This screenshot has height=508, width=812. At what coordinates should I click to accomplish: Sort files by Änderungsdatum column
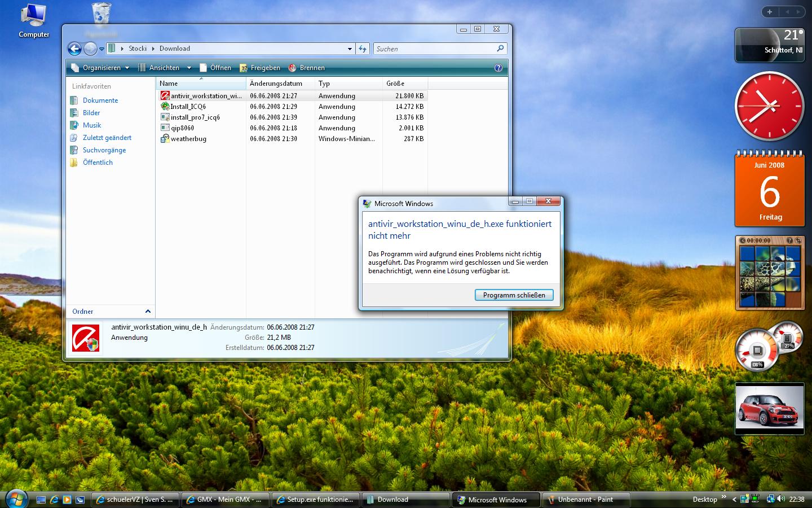click(280, 84)
